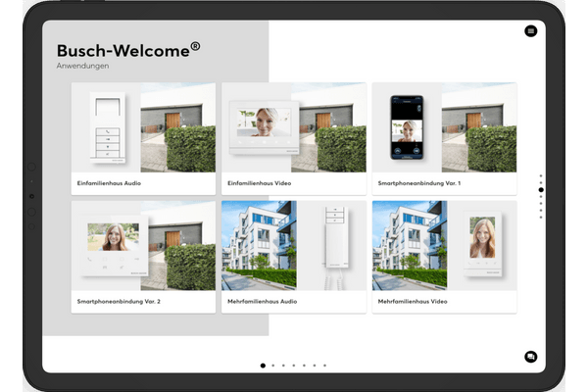588x392 pixels.
Task: Select the top vertical page dot
Action: (541, 175)
